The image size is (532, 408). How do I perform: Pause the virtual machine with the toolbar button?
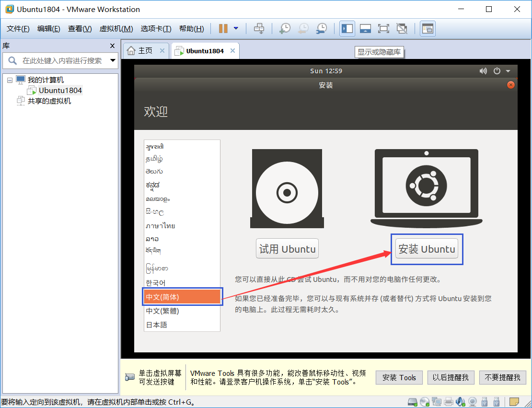(223, 28)
